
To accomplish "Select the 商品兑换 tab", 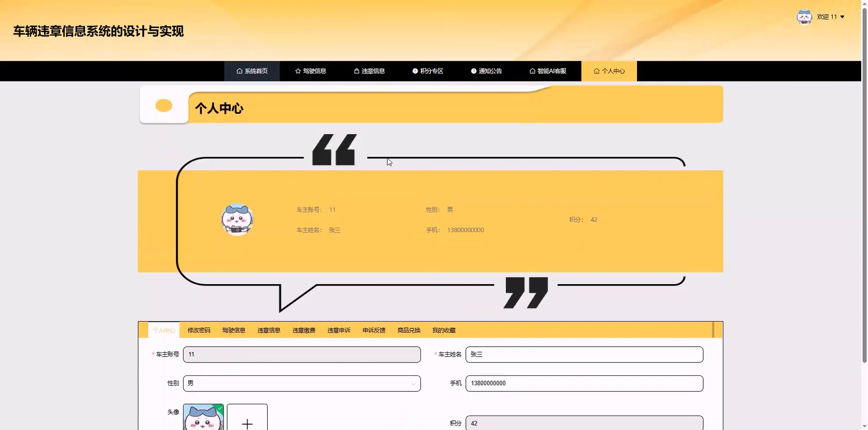I will (409, 330).
